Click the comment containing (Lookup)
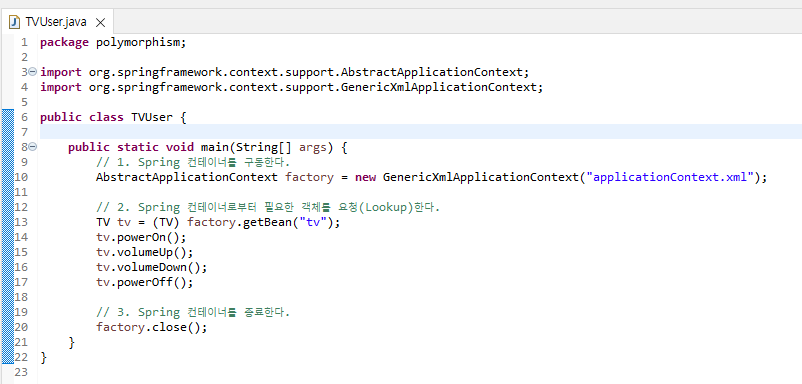 pos(268,208)
